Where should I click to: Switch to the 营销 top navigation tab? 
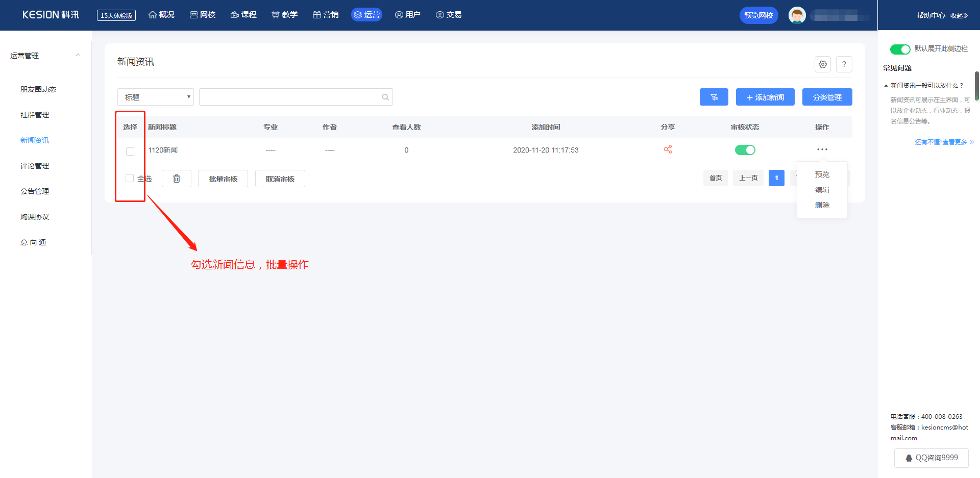click(326, 15)
